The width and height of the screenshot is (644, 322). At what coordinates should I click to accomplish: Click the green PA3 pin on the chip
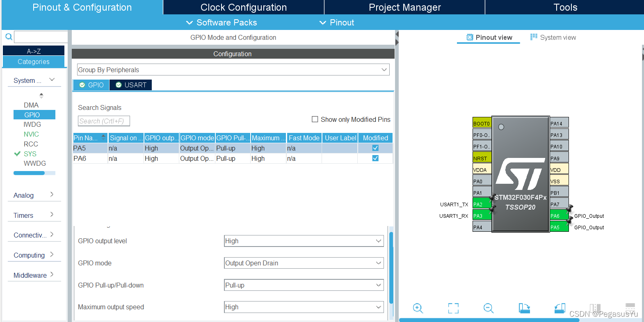(x=482, y=215)
